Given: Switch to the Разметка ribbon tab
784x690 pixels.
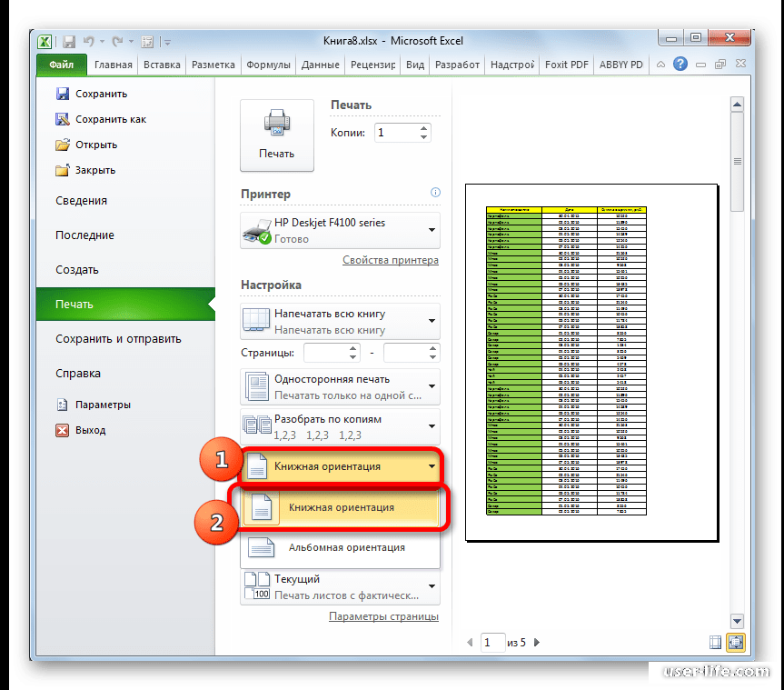Looking at the screenshot, I should click(213, 65).
